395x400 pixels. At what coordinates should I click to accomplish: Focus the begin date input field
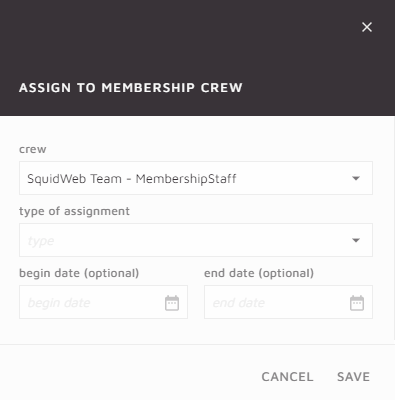pos(103,302)
